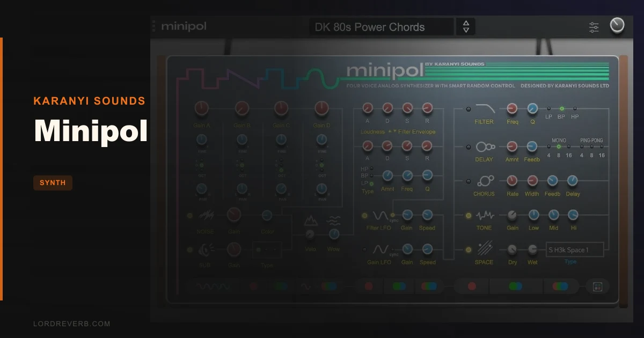
Task: Toggle the FILTER effect power LED
Action: click(x=468, y=109)
